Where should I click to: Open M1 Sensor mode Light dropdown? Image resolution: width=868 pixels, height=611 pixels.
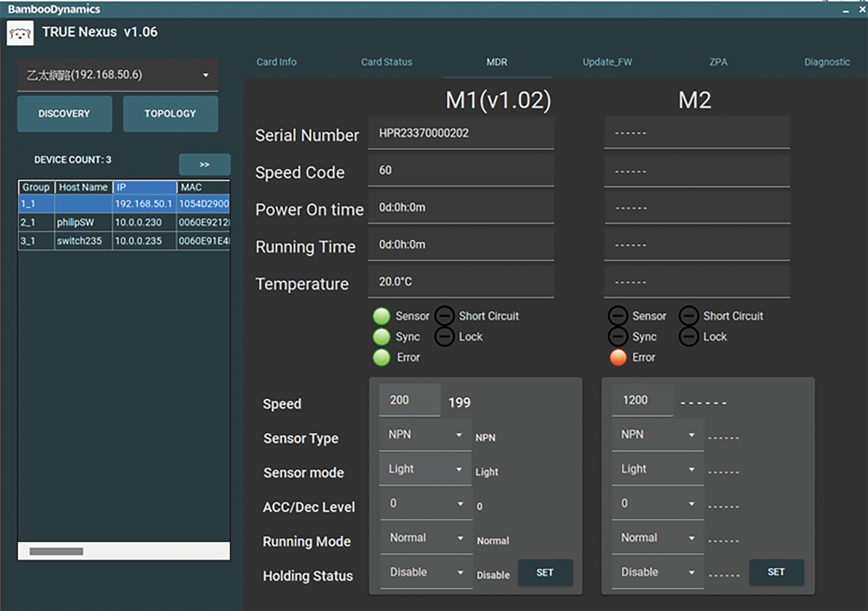[x=425, y=469]
